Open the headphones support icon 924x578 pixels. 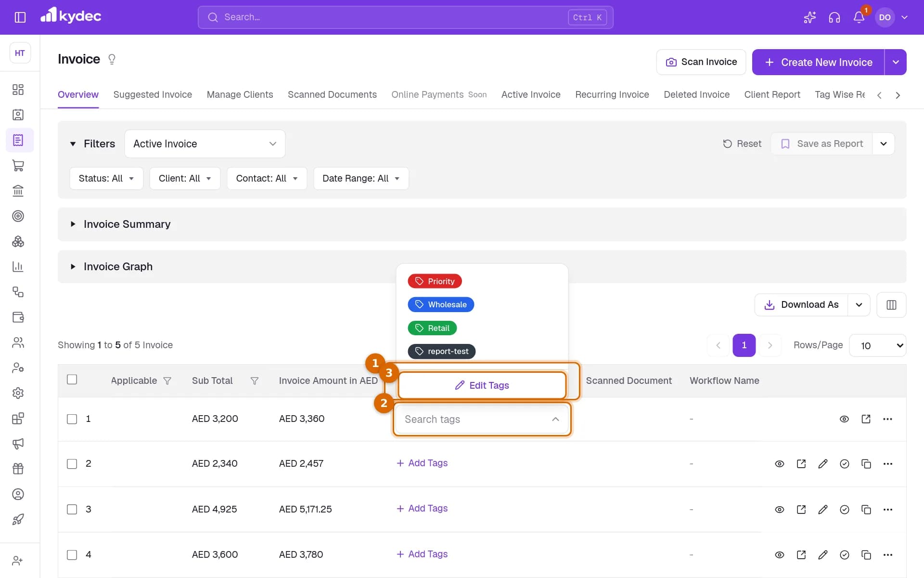click(x=834, y=17)
